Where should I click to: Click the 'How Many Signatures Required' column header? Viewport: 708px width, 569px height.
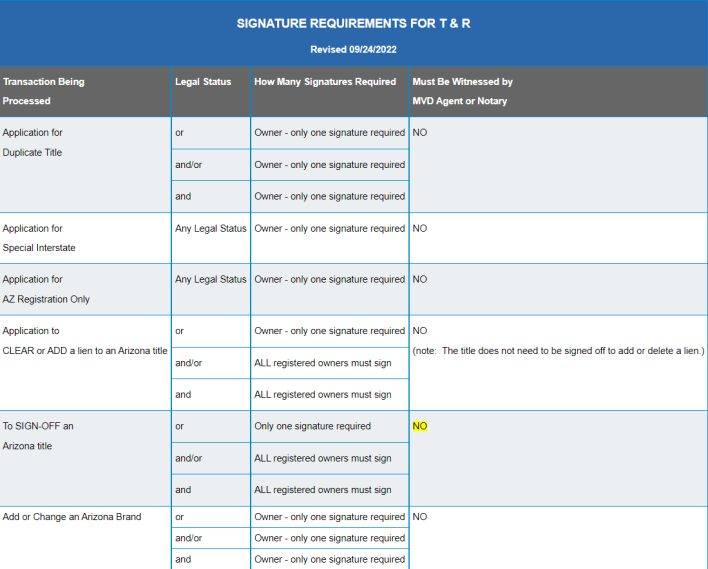pyautogui.click(x=330, y=92)
